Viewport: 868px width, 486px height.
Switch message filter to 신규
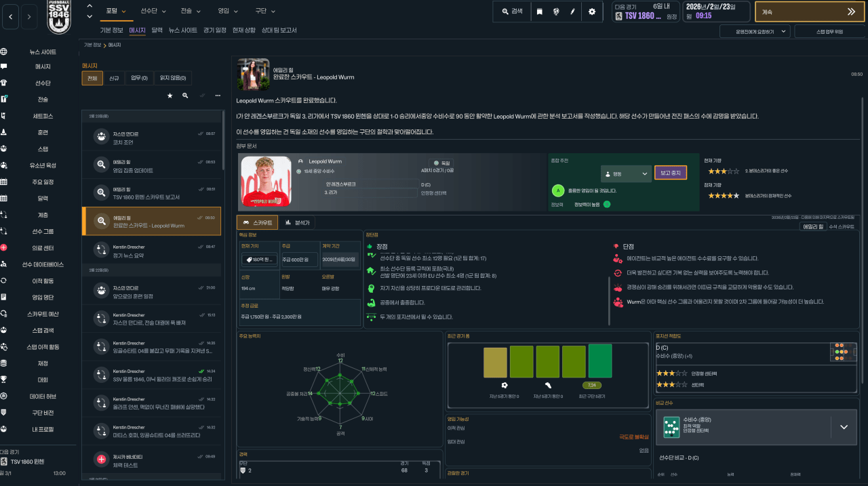coord(114,79)
